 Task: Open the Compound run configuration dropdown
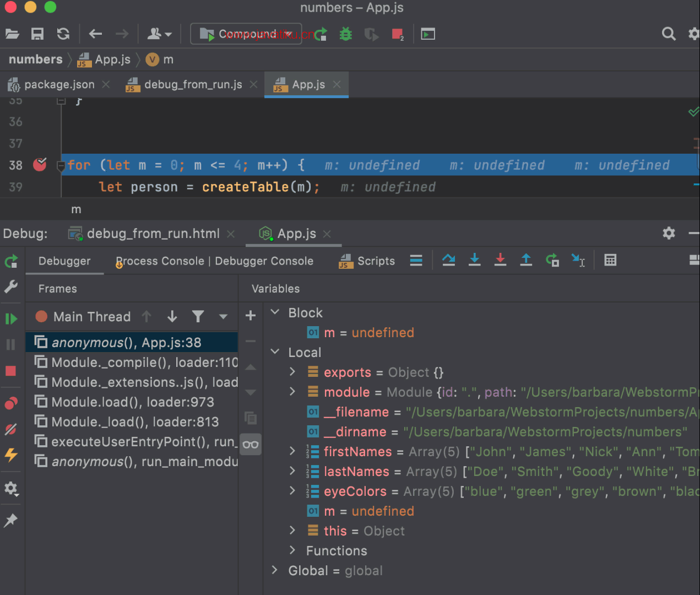pyautogui.click(x=246, y=34)
